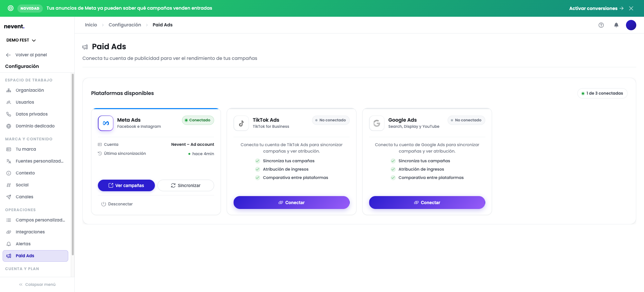644x292 pixels.
Task: Connect TikTok Ads with Conectar button
Action: pos(291,203)
